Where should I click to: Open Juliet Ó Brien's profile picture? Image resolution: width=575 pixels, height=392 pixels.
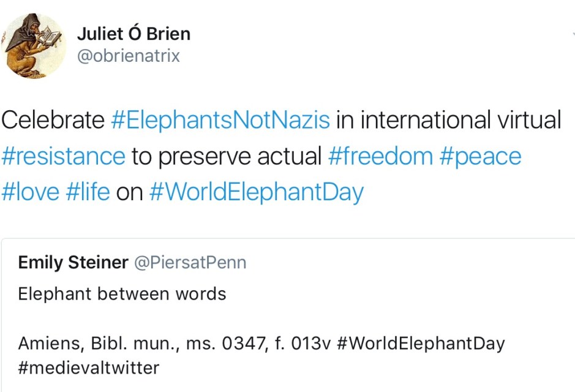(x=34, y=45)
